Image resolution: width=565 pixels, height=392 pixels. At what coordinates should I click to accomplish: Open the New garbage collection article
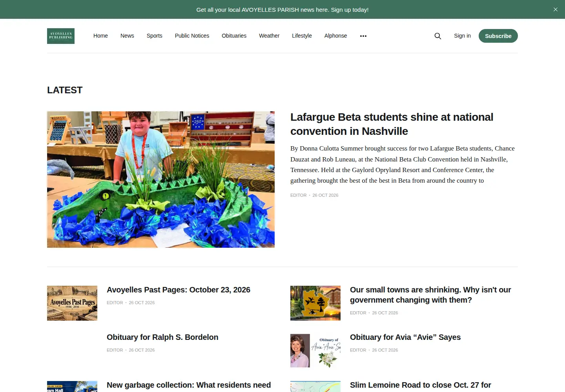click(189, 385)
